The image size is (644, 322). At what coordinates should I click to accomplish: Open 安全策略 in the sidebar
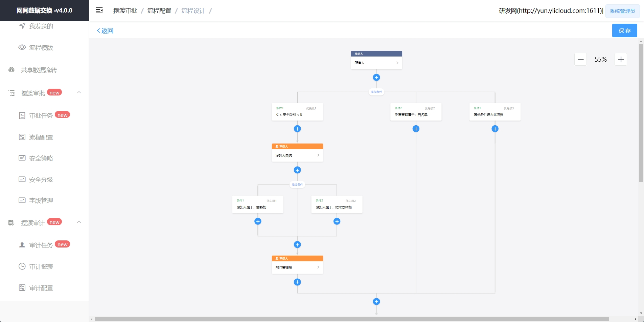(x=41, y=158)
